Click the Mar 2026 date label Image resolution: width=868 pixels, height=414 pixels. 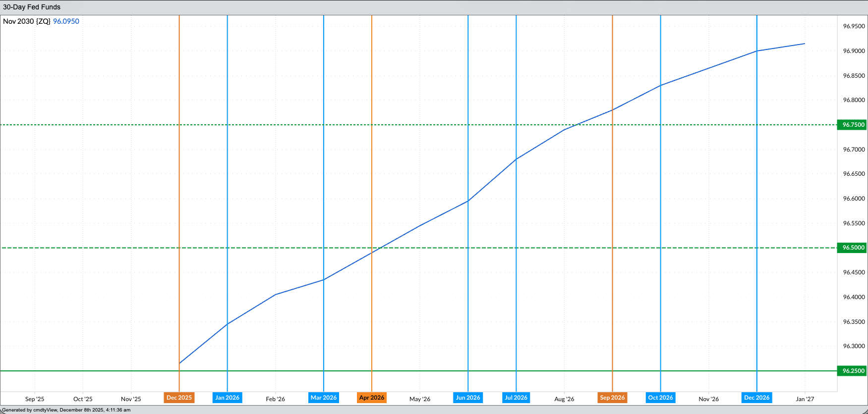tap(323, 398)
